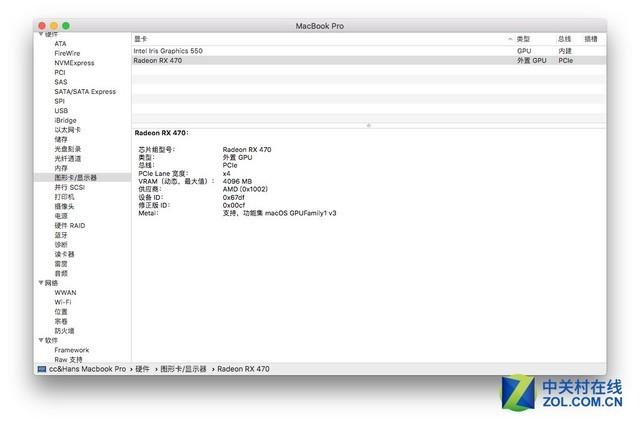
Task: Sort table by the 总线 column header
Action: click(564, 39)
